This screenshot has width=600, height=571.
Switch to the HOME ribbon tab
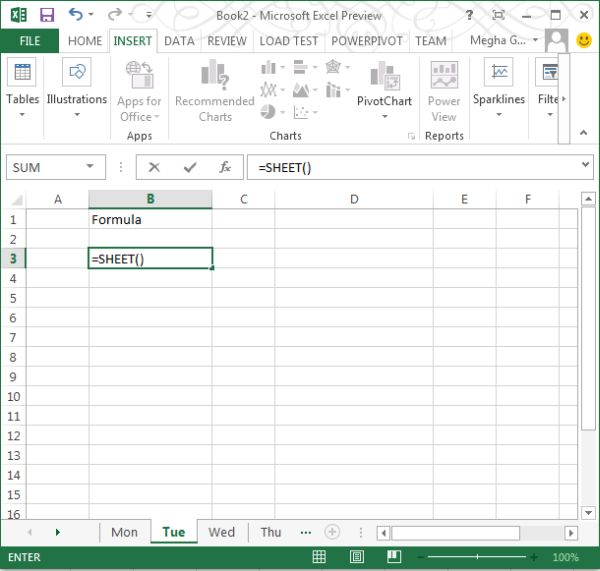[x=85, y=41]
